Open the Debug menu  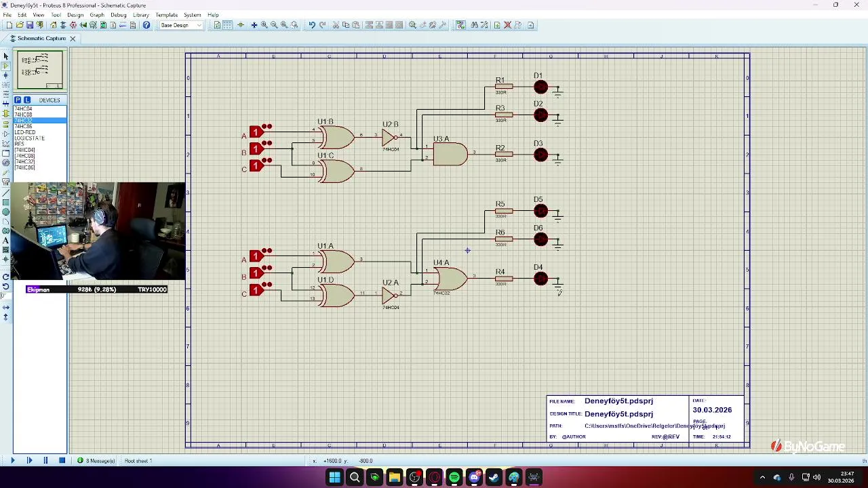pos(119,15)
